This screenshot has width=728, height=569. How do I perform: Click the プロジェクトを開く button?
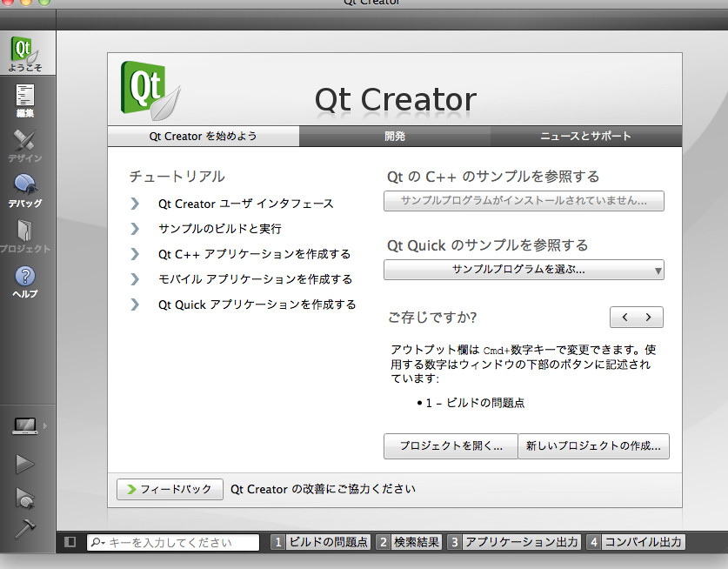point(451,446)
